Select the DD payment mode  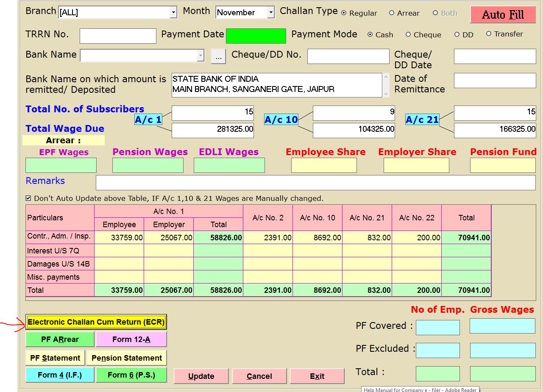[457, 35]
